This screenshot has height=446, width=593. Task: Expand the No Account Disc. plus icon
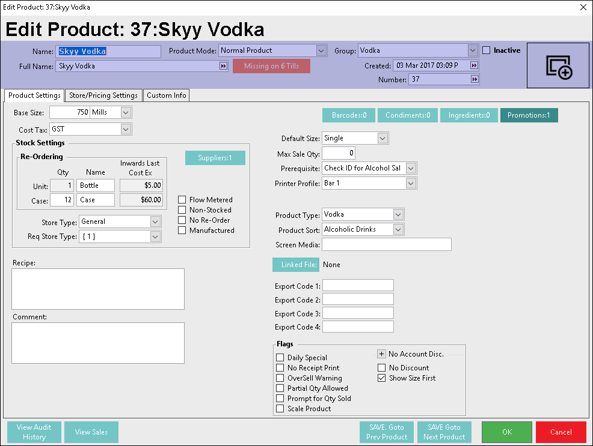pos(381,354)
